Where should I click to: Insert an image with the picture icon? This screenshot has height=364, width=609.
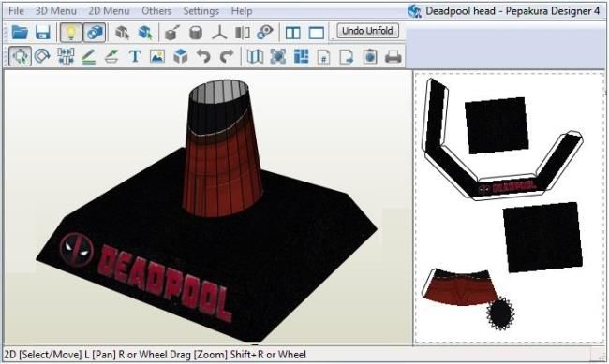157,56
